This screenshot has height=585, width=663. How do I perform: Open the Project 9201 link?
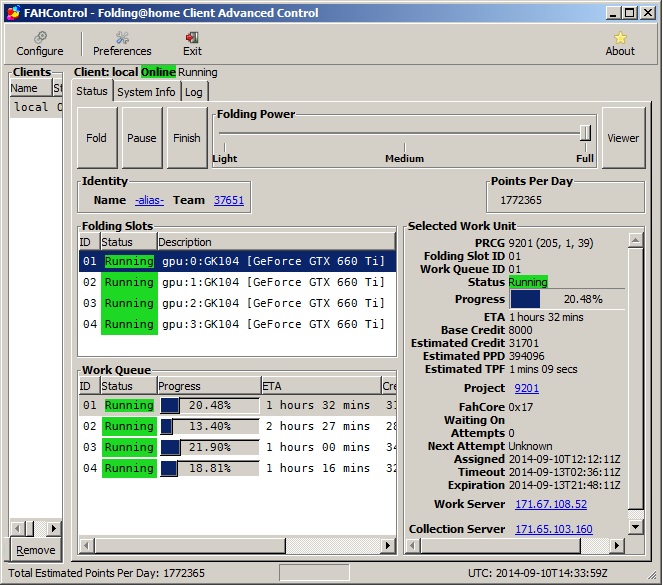[x=526, y=388]
